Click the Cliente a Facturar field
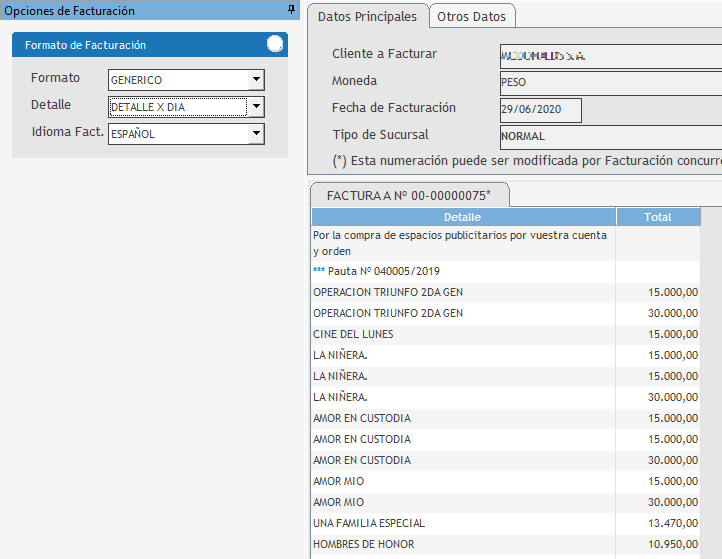 (x=610, y=56)
